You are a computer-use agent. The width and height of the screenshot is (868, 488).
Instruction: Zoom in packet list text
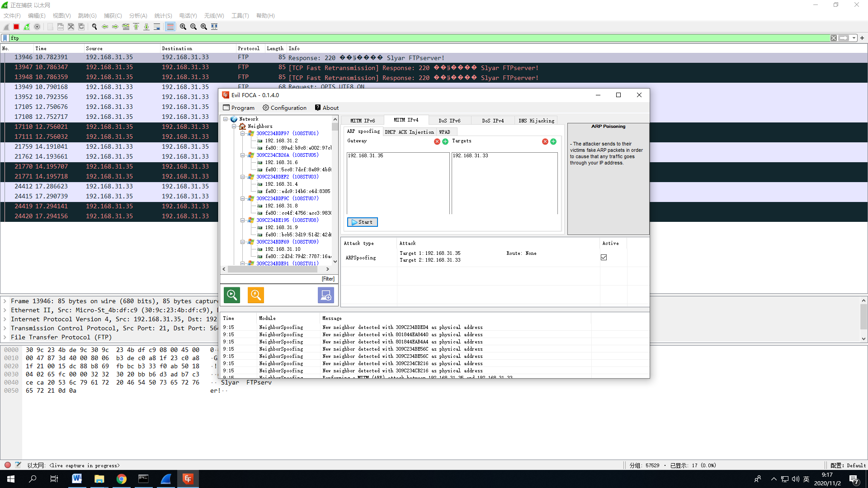click(183, 27)
